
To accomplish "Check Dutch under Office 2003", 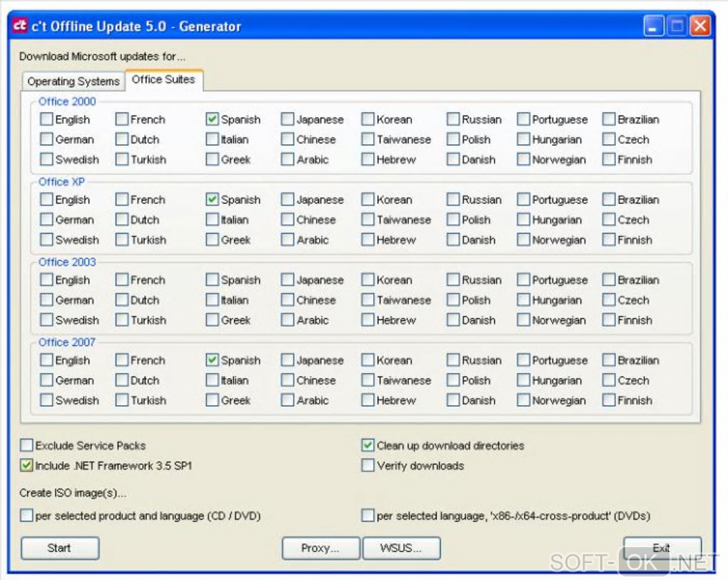I will point(121,300).
